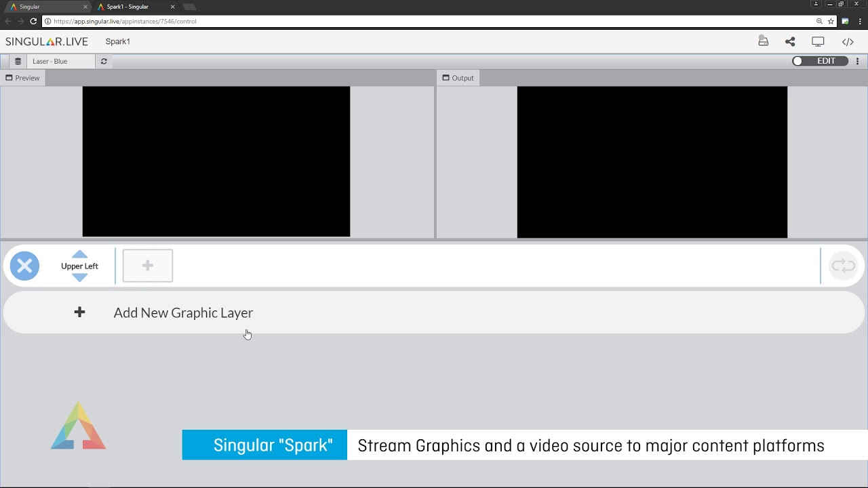
Task: Click the browser forward arrow
Action: [x=20, y=21]
